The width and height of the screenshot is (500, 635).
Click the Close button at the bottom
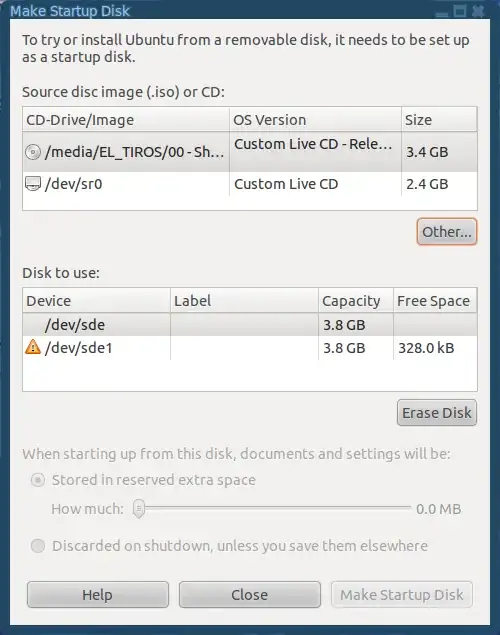point(250,595)
